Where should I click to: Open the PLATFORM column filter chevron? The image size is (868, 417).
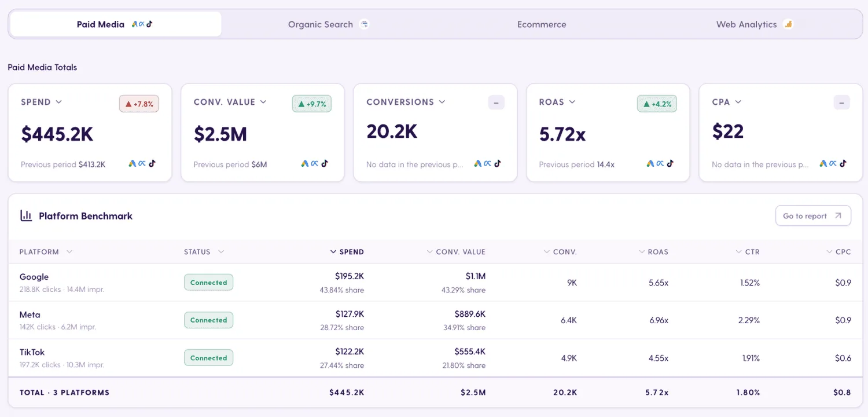[x=69, y=252]
